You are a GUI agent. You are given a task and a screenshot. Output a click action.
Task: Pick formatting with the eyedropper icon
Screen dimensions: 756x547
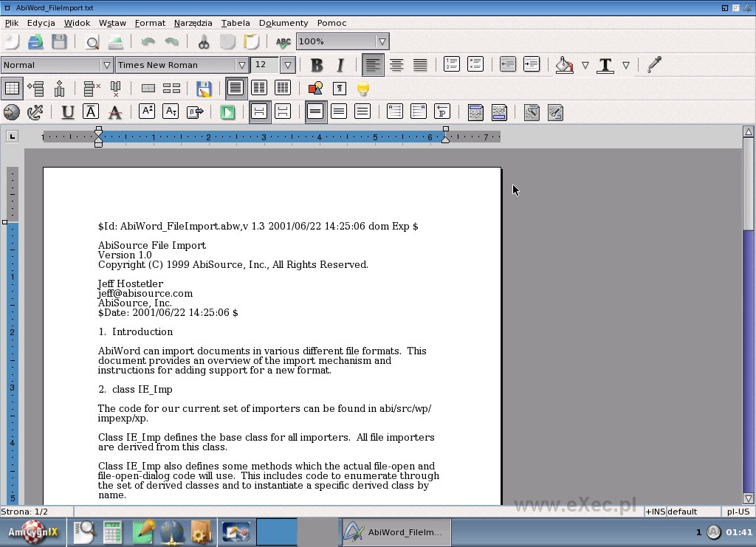point(654,65)
